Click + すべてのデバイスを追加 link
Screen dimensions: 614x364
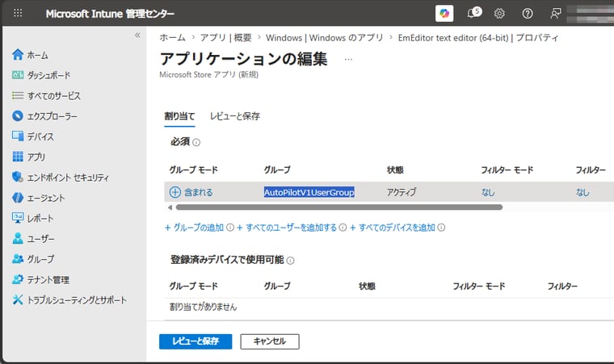393,228
